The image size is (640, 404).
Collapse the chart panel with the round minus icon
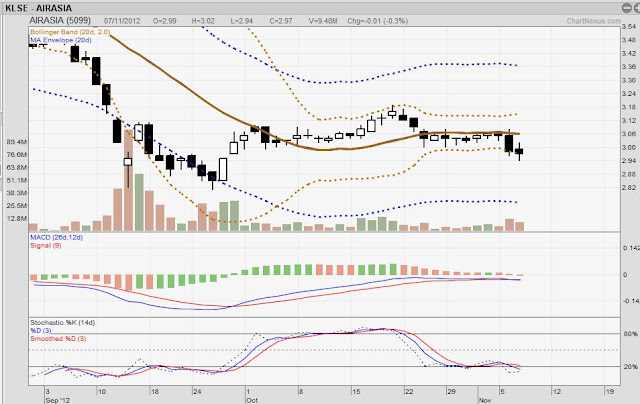627,7
